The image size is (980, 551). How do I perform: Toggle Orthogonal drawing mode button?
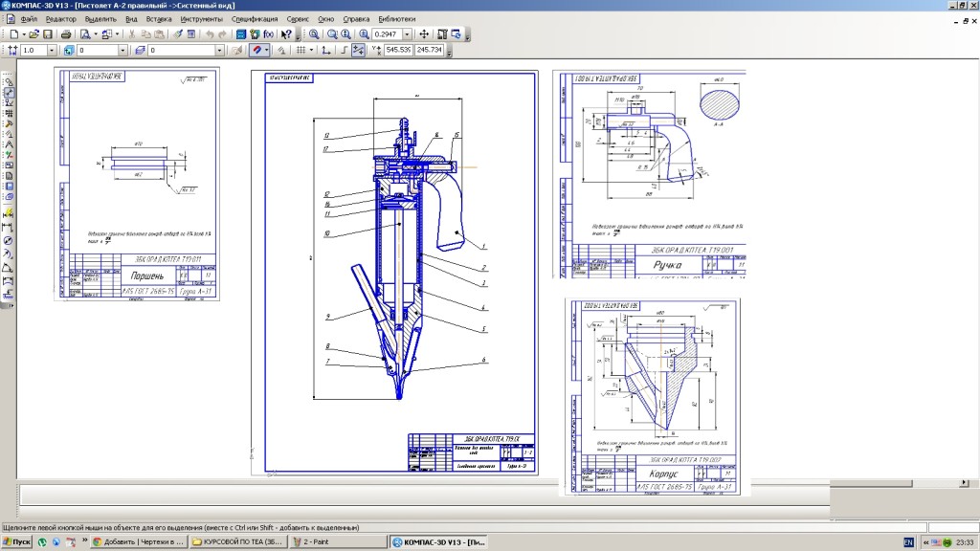tap(344, 50)
